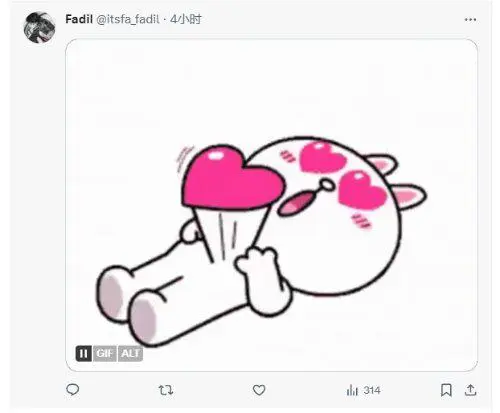Click the bunny's feet in the GIF

point(128,306)
